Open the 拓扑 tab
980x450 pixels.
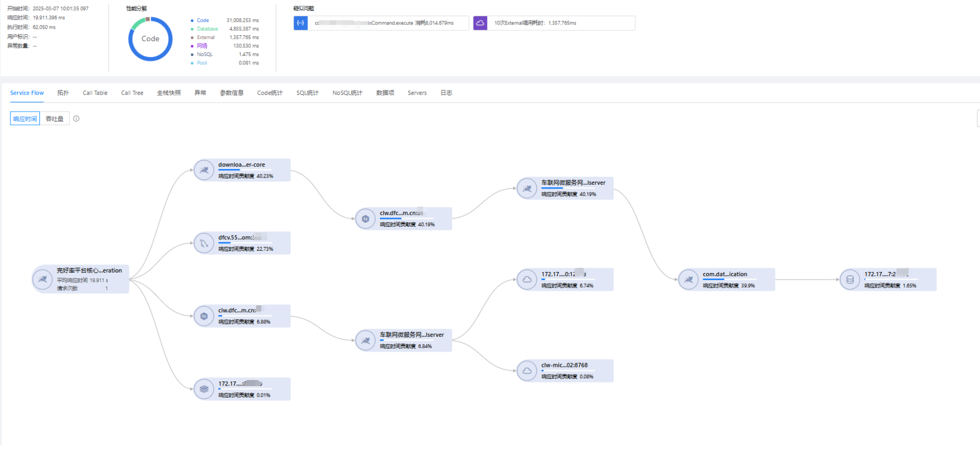tap(63, 93)
